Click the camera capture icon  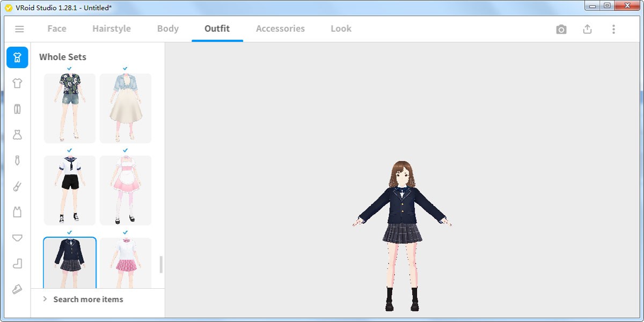pos(561,29)
